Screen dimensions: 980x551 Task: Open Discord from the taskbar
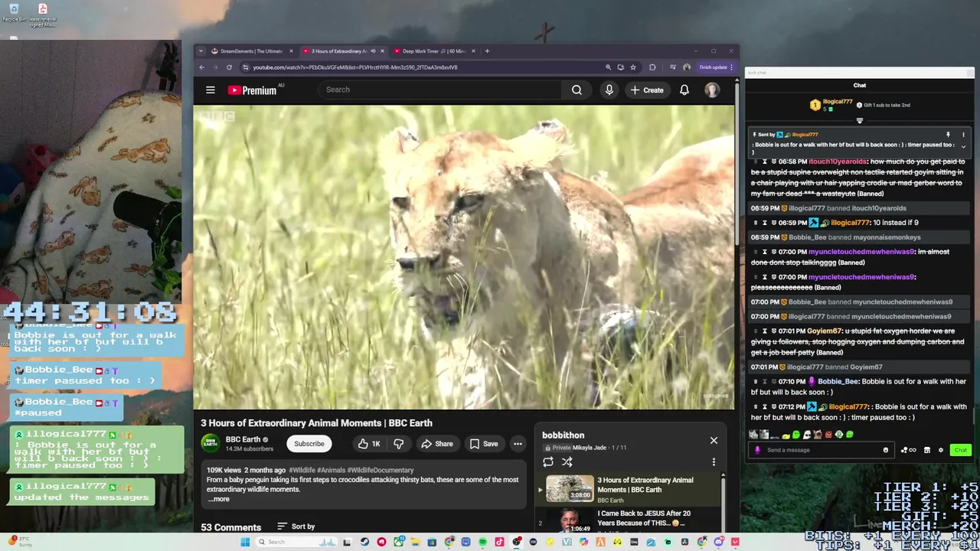(718, 542)
